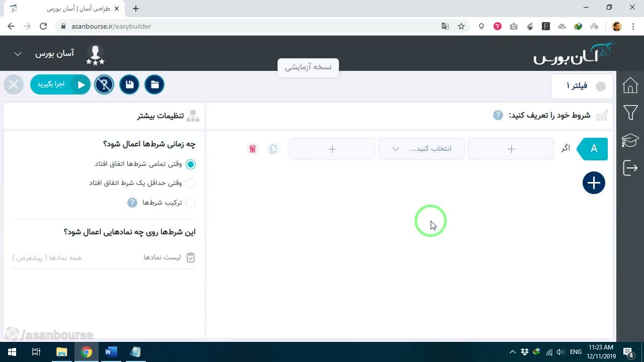Click the plus box left of انتخاب کنید

(x=332, y=149)
